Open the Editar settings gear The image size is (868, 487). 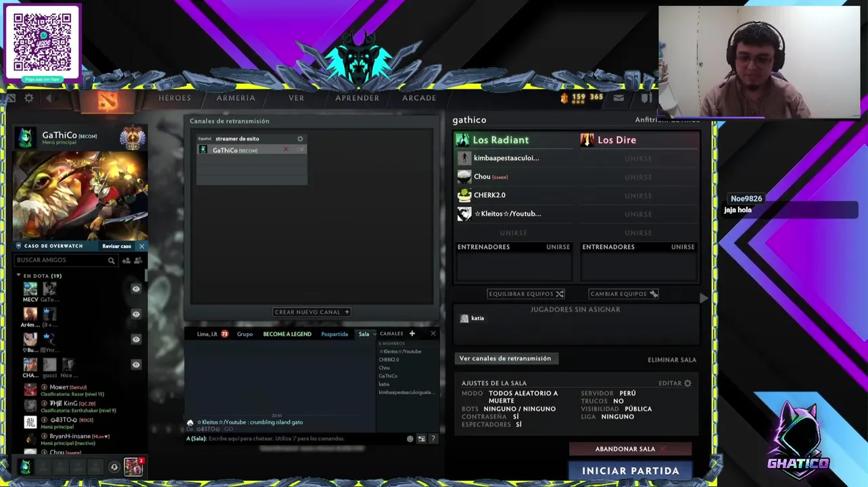point(688,384)
